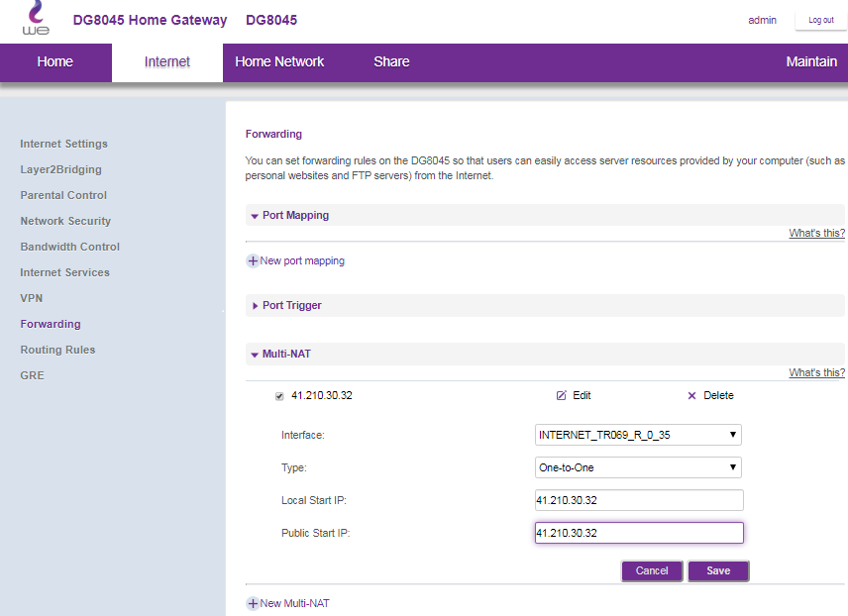Open the Maintain tab
The height and width of the screenshot is (616, 848).
(811, 62)
